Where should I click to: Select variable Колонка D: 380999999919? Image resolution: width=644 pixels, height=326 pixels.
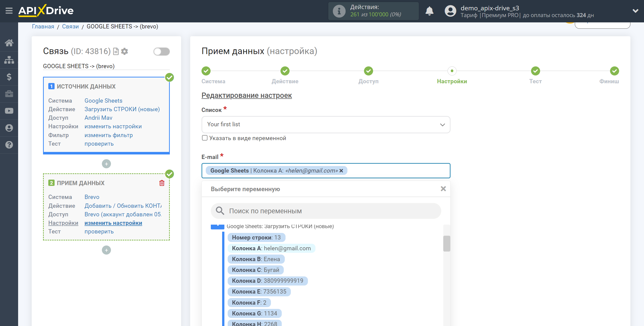point(268,281)
